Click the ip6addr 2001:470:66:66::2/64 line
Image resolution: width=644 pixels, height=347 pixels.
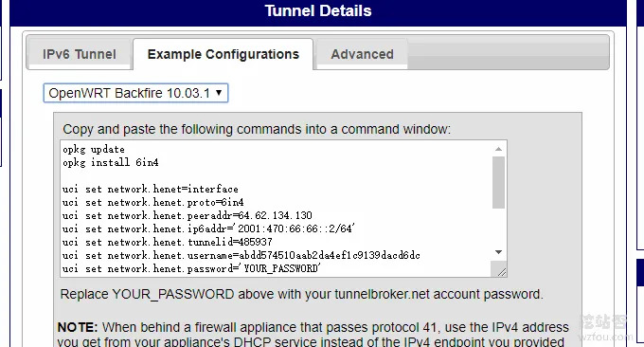208,228
